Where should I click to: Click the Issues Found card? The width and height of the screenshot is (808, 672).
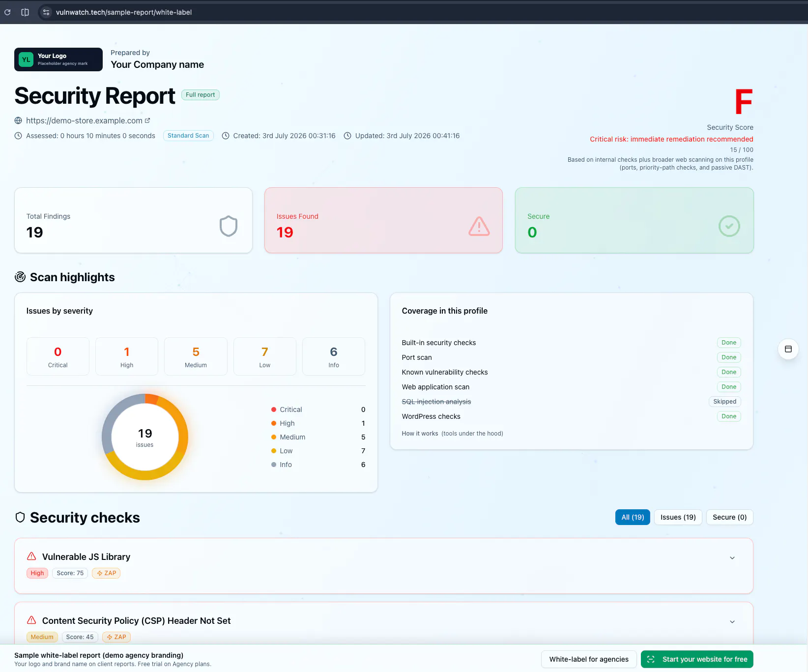tap(383, 220)
